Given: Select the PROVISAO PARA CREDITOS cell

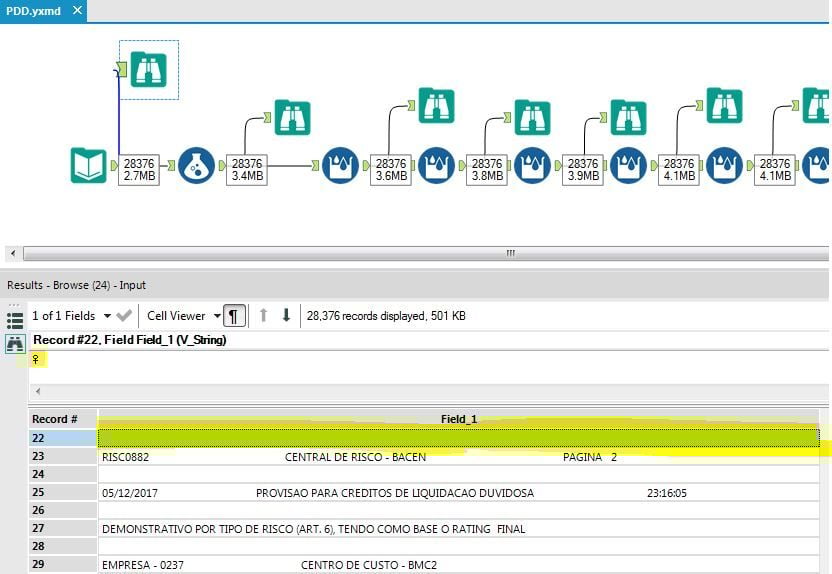Looking at the screenshot, I should tap(459, 493).
